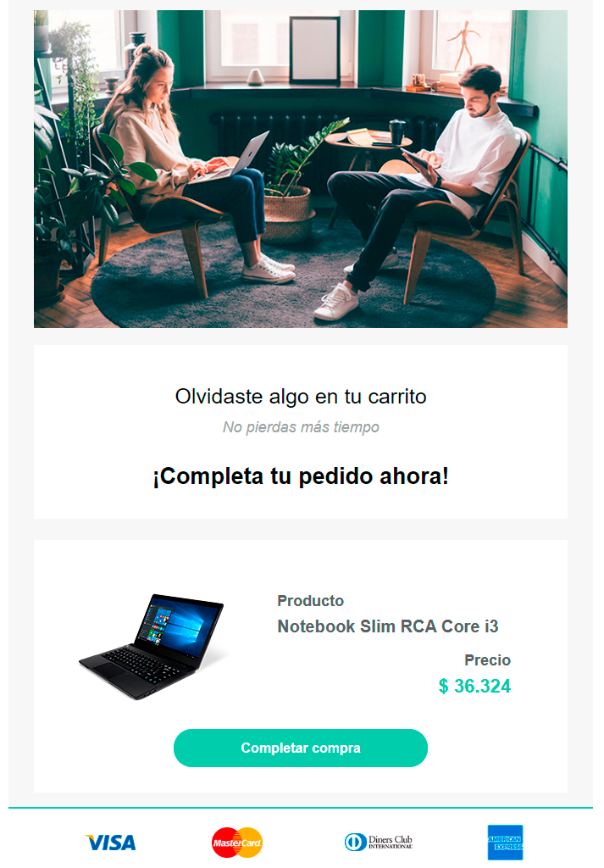Viewport: 604px width, 868px height.
Task: Open the black notebook product image
Action: point(152,647)
